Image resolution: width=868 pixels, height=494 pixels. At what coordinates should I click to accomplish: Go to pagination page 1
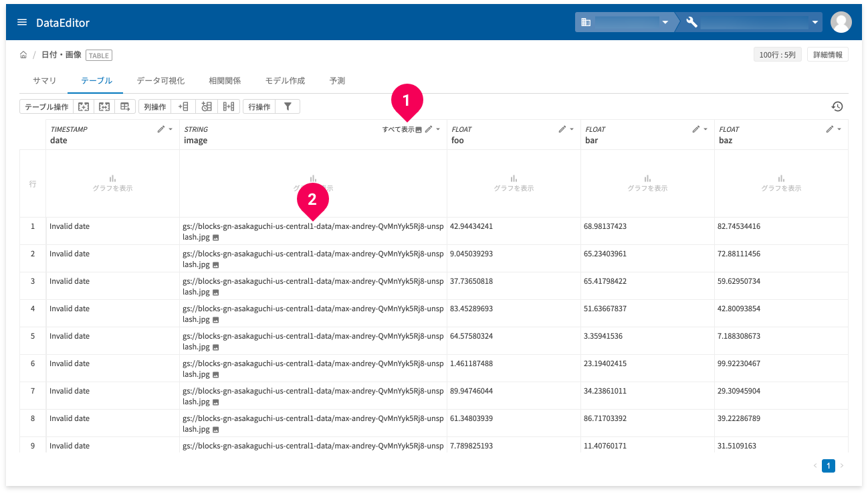[x=829, y=466]
